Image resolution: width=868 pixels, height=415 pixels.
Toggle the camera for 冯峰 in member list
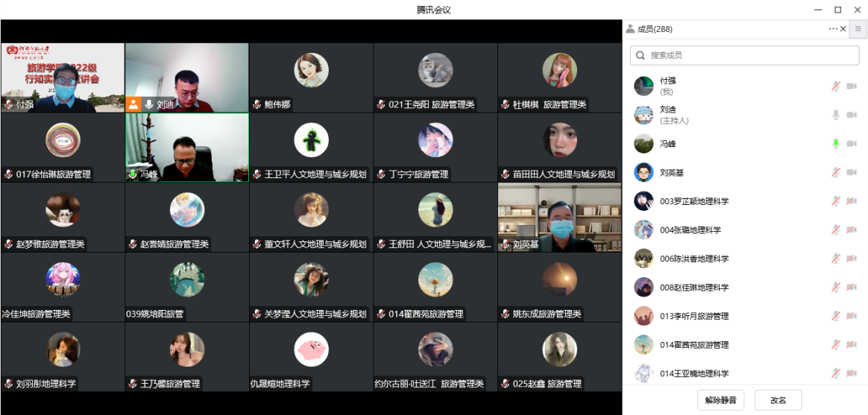[852, 144]
